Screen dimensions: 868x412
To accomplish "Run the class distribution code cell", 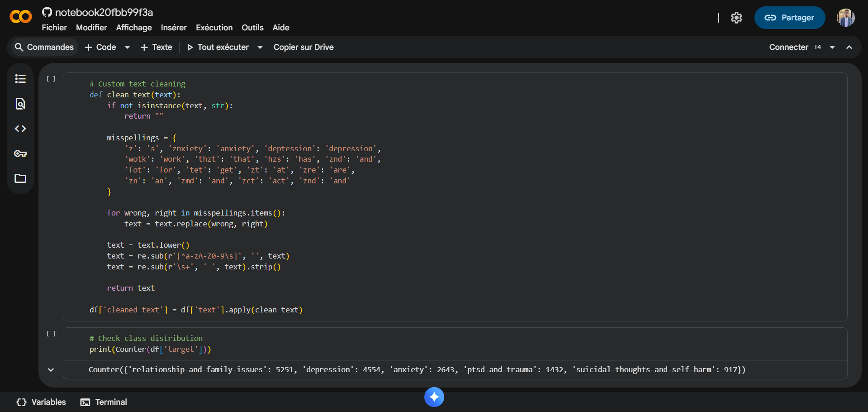I will pyautogui.click(x=51, y=334).
